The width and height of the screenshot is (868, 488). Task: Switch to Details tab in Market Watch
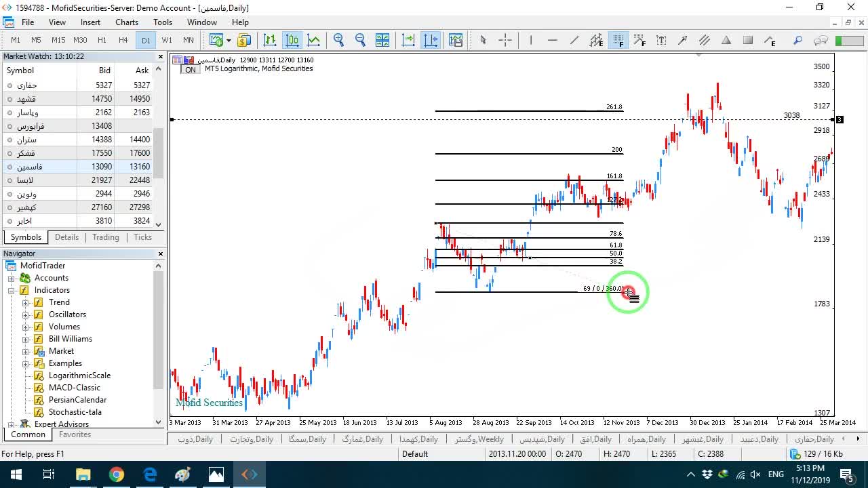(66, 237)
